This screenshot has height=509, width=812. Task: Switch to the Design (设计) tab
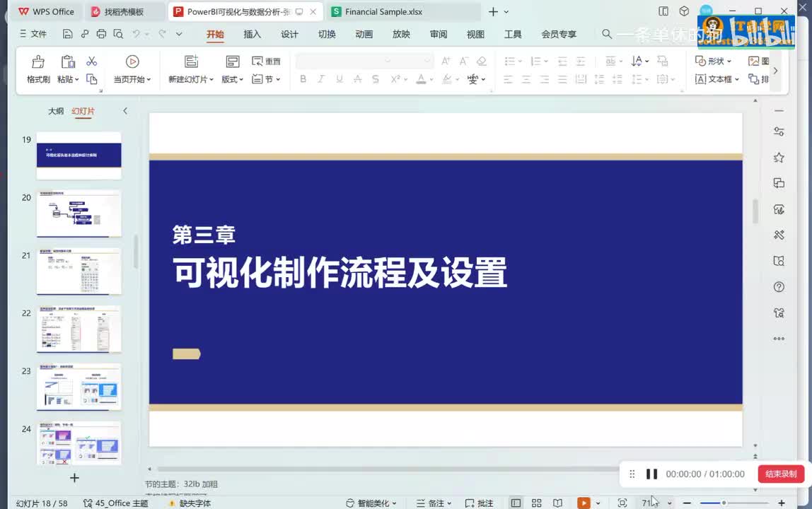pyautogui.click(x=289, y=34)
